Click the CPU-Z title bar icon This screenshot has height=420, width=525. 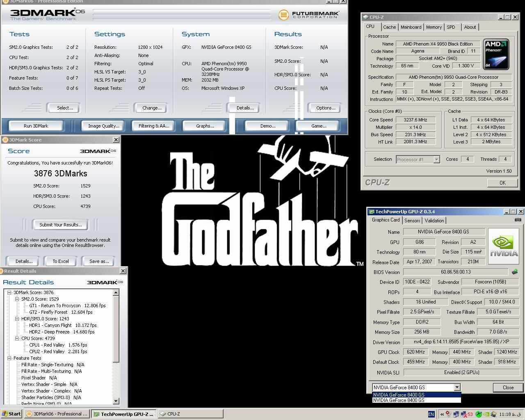[365, 17]
